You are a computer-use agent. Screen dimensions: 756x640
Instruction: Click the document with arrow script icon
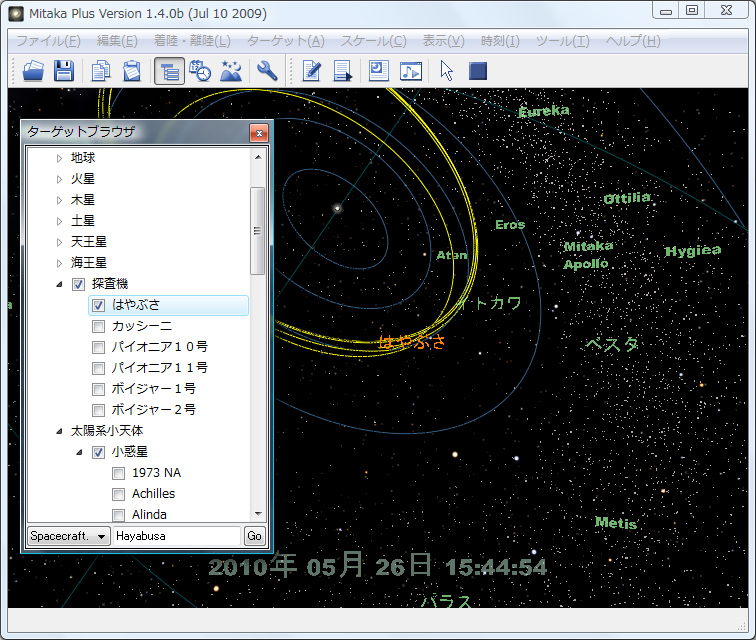[343, 71]
